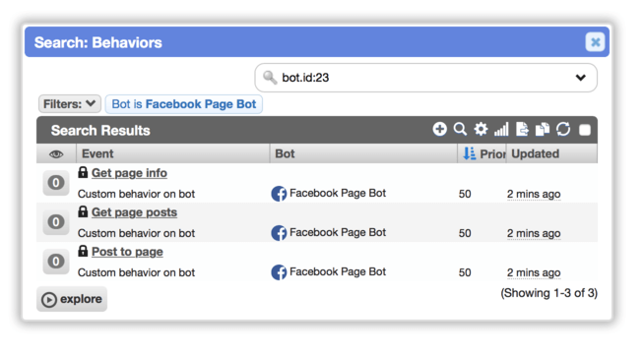This screenshot has height=356, width=644.
Task: Click the bot.id:23 search input field
Action: tap(426, 78)
